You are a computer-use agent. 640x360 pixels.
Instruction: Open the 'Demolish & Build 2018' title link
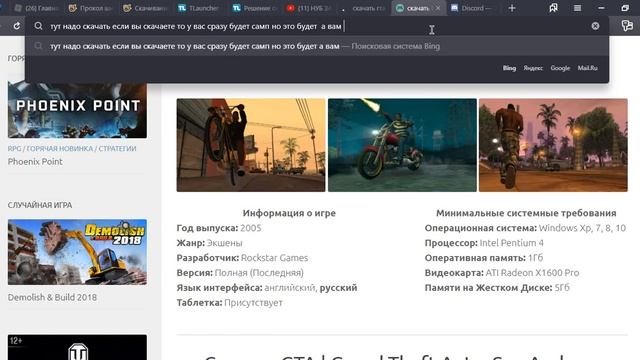52,297
